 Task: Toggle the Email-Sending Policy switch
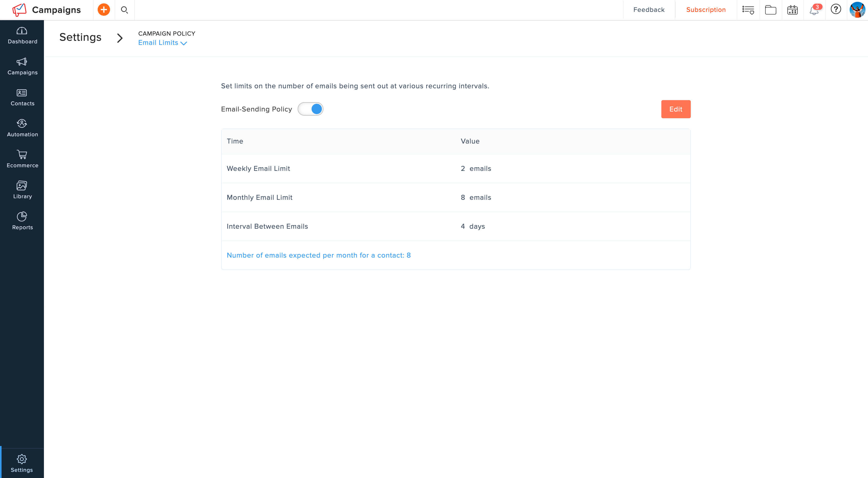310,109
